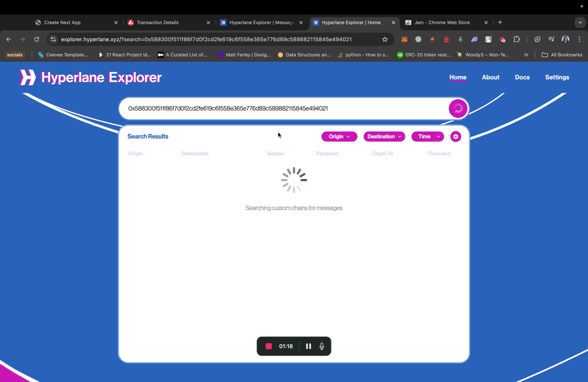Go back to the previous page
The height and width of the screenshot is (382, 588).
[9, 39]
